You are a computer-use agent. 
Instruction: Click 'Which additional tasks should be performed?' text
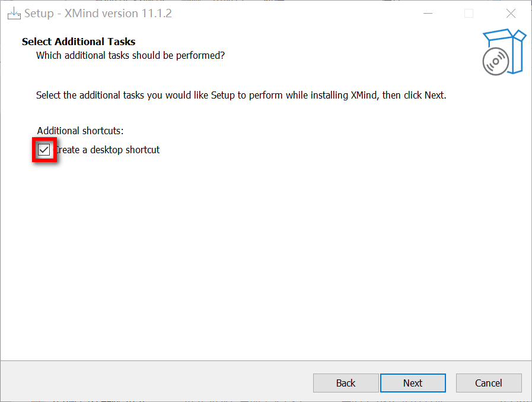pos(130,55)
